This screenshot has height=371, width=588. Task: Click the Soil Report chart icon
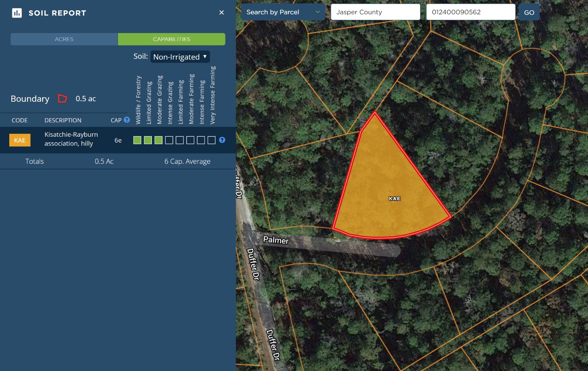(x=17, y=13)
